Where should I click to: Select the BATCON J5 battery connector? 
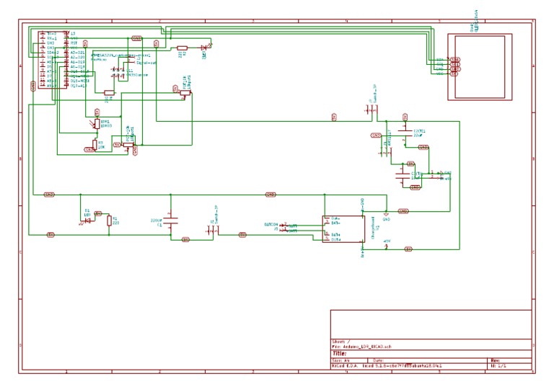coord(283,228)
